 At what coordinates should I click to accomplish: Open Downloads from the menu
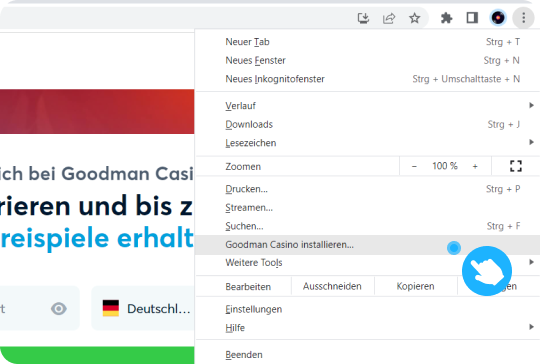point(367,124)
